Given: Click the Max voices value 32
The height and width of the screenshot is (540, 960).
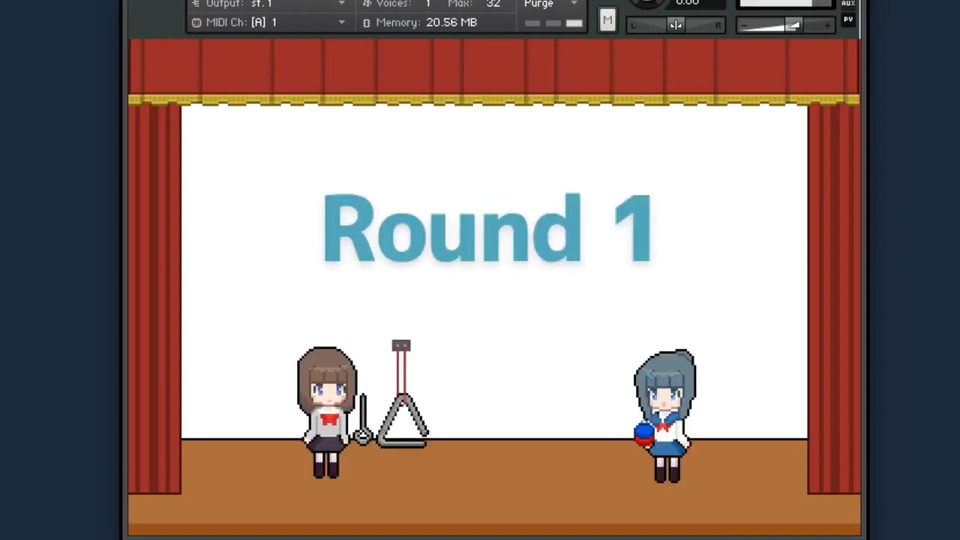Looking at the screenshot, I should click(x=493, y=4).
